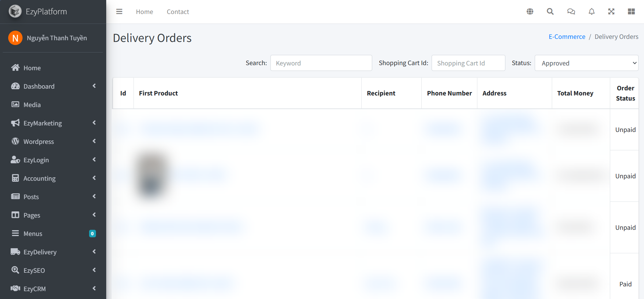Screen dimensions: 644x299
Task: Open the Status dropdown showing Approved
Action: 586,63
